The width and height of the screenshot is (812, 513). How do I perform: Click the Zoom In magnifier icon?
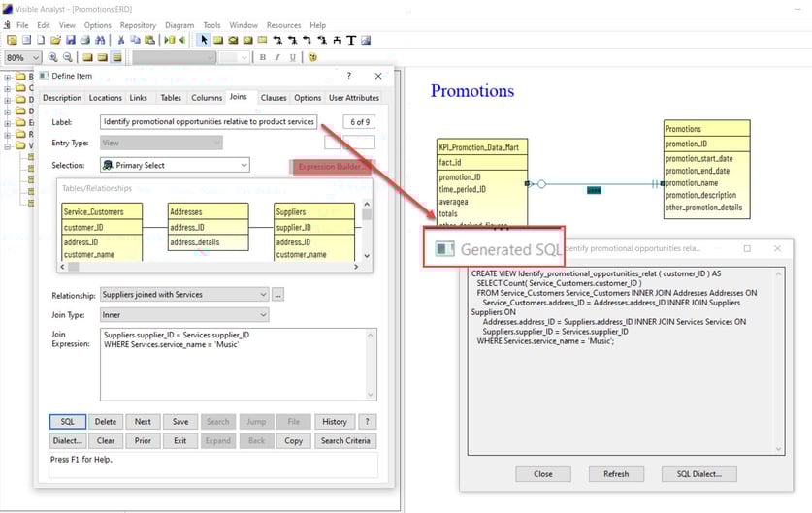(x=52, y=57)
